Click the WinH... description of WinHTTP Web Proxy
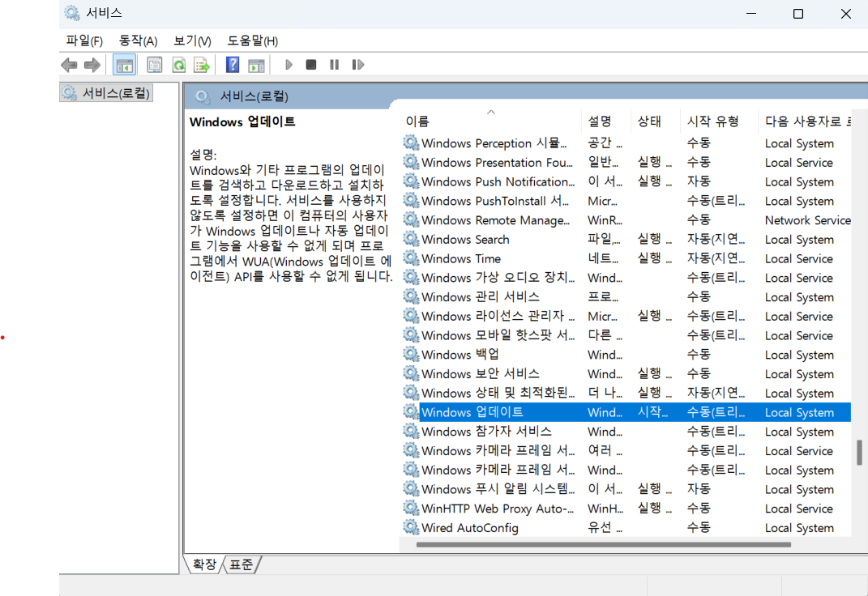 click(x=605, y=508)
